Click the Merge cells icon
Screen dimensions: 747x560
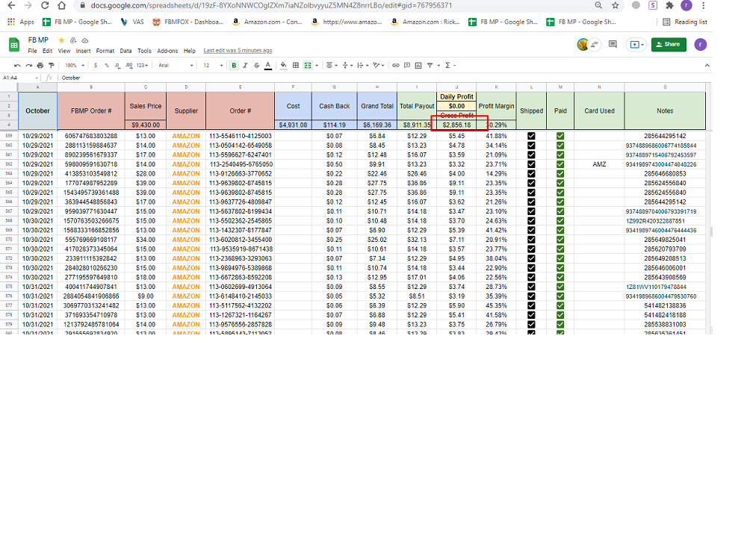point(308,65)
